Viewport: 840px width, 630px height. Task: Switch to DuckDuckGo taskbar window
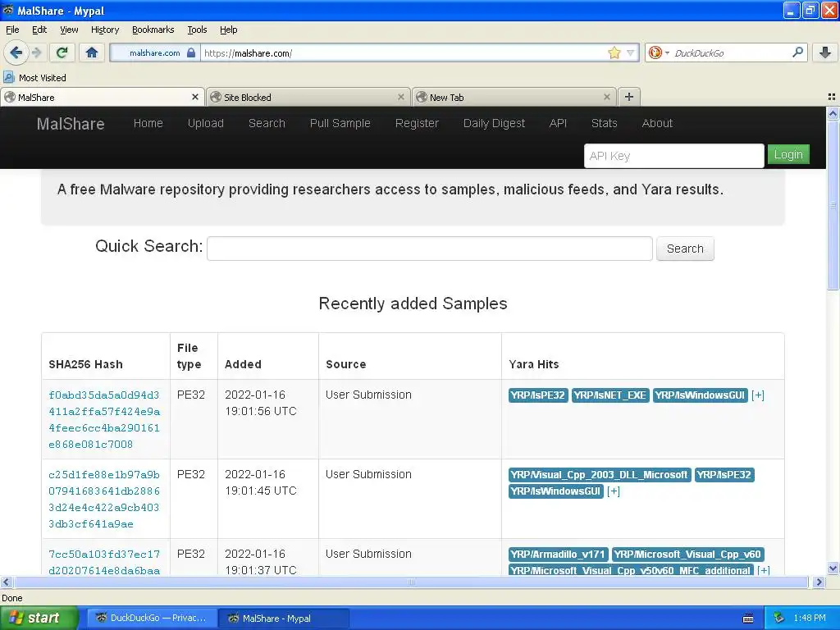tap(152, 618)
